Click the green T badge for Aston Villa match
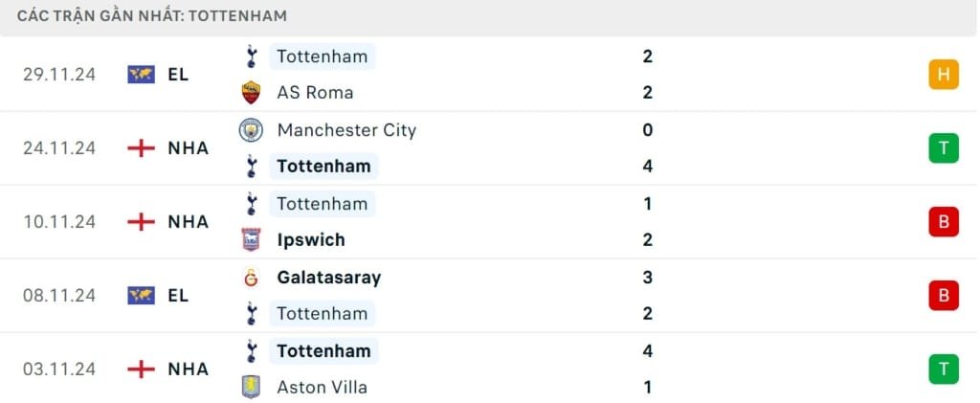Viewport: 980px width, 403px height. [943, 369]
